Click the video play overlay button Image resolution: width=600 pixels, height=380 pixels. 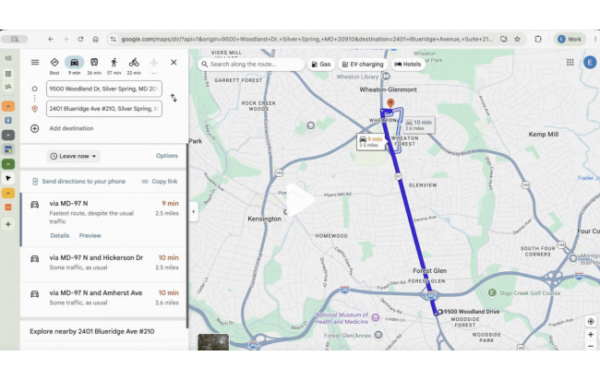[300, 199]
